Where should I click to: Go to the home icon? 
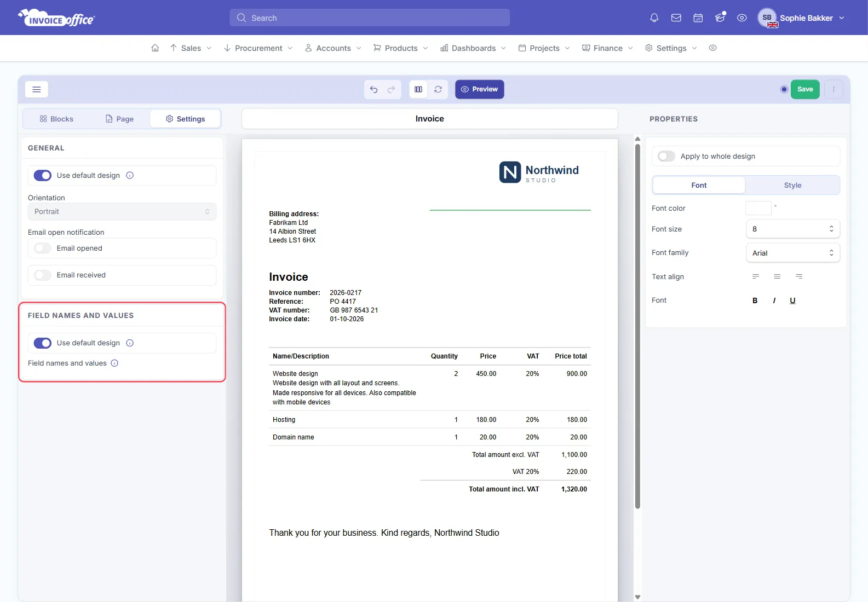[155, 48]
